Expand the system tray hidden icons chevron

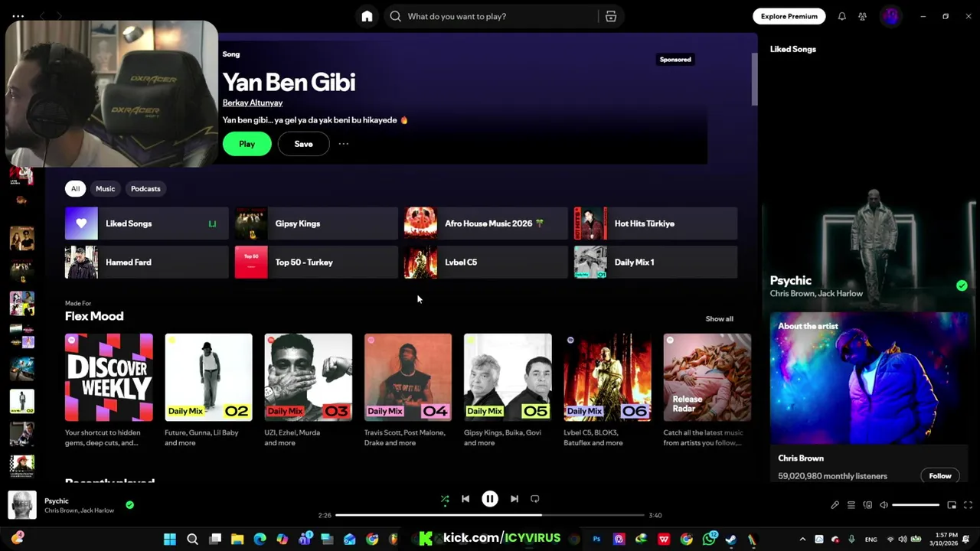click(x=802, y=540)
